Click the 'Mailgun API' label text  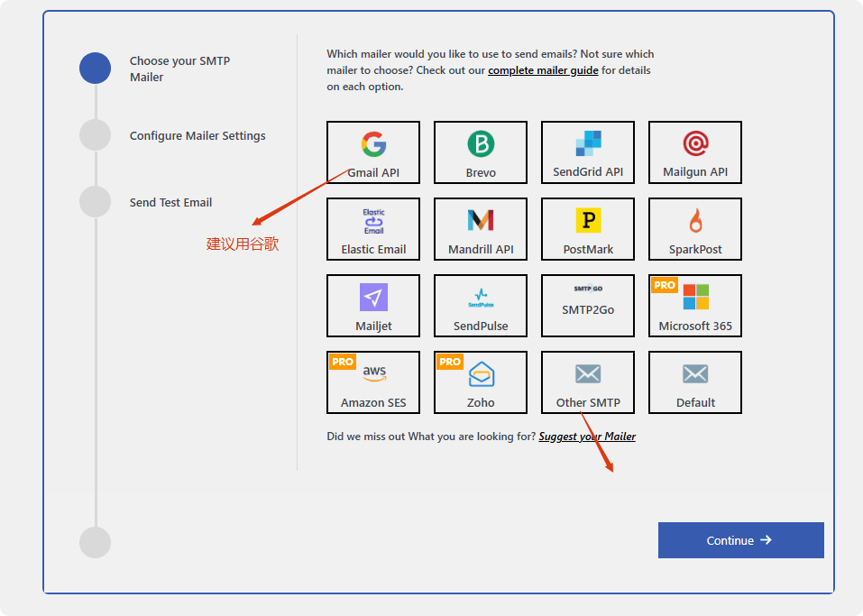695,172
